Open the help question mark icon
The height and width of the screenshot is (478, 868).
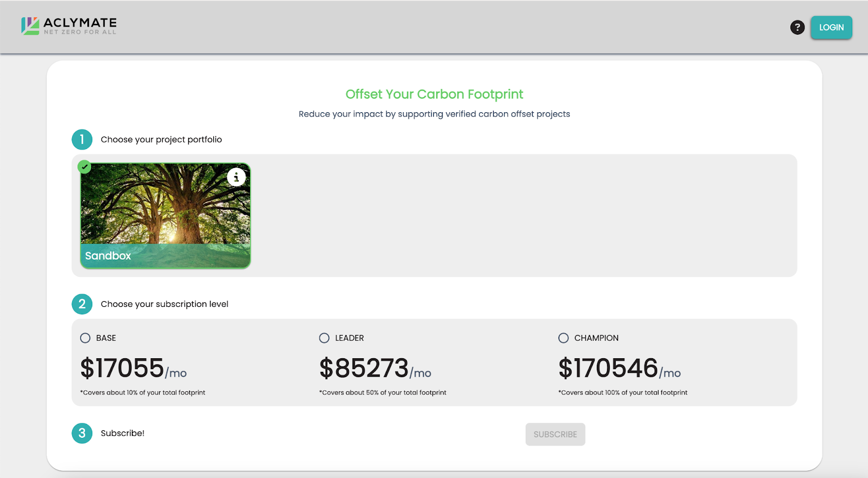[797, 27]
